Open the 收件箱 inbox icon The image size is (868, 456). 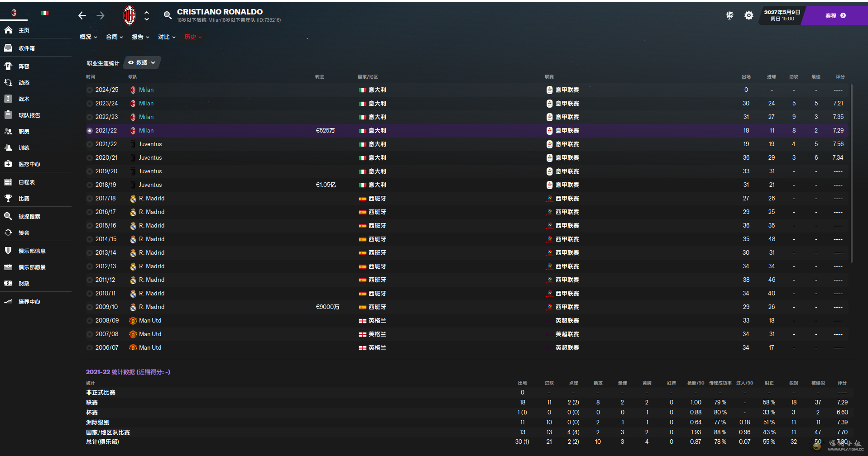[8, 48]
